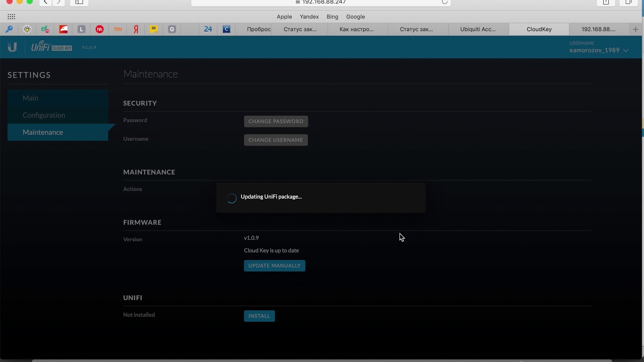Open the dark blue 'C' pinned tab

(x=226, y=29)
